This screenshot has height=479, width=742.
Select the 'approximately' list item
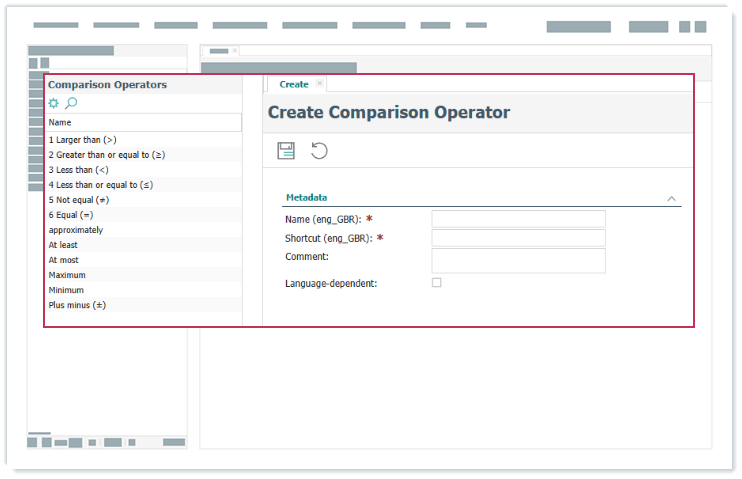[76, 230]
